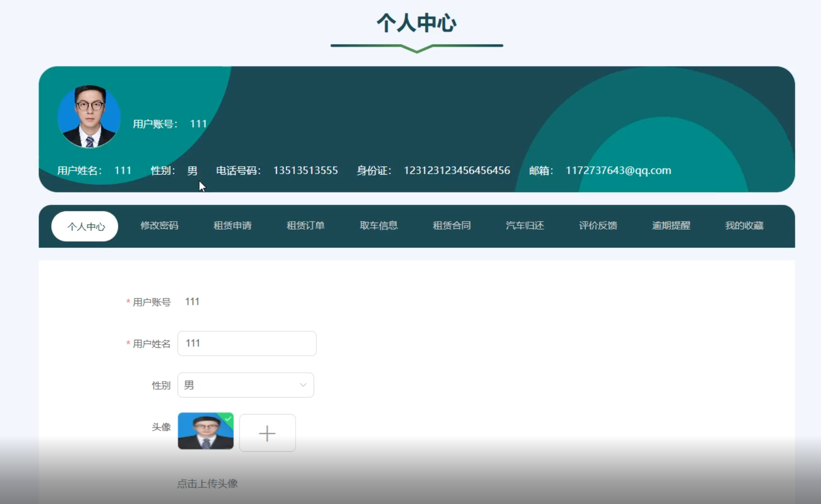
Task: Click the phone number 13513513555
Action: pyautogui.click(x=306, y=170)
